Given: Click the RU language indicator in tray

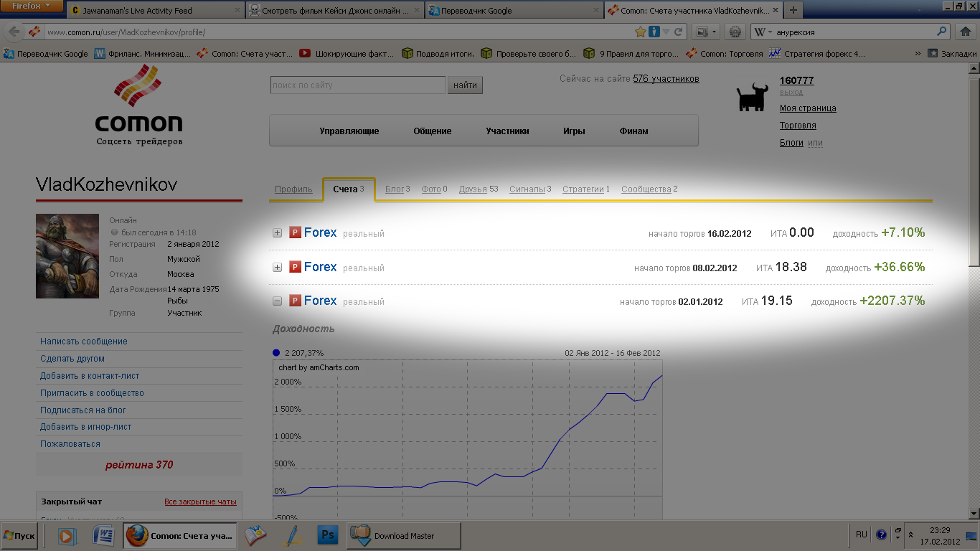Looking at the screenshot, I should pos(862,534).
